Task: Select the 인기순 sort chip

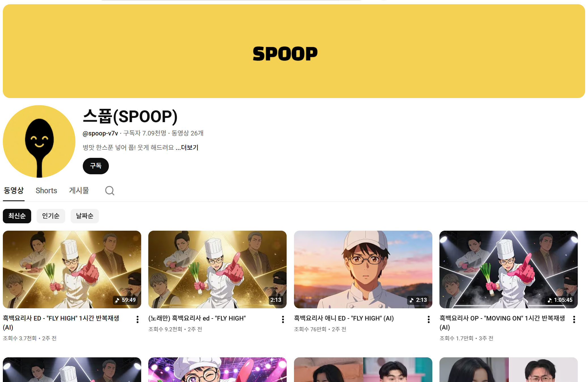Action: click(x=51, y=216)
